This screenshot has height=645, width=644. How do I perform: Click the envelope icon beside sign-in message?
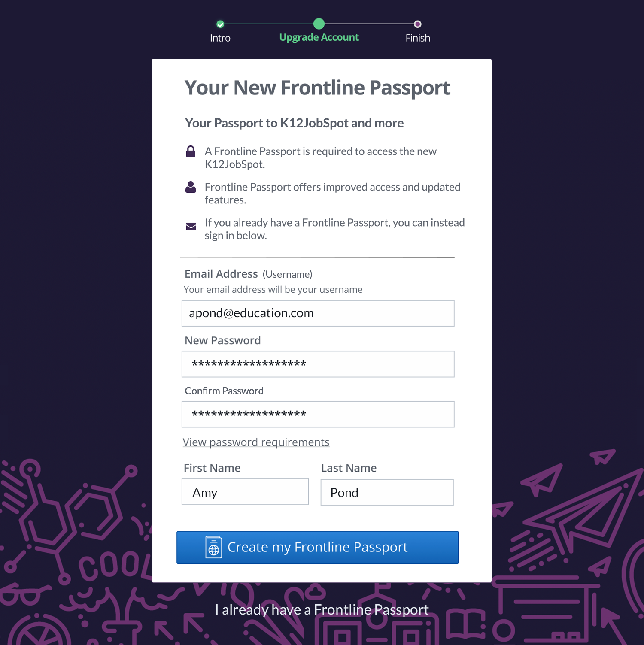pyautogui.click(x=191, y=226)
